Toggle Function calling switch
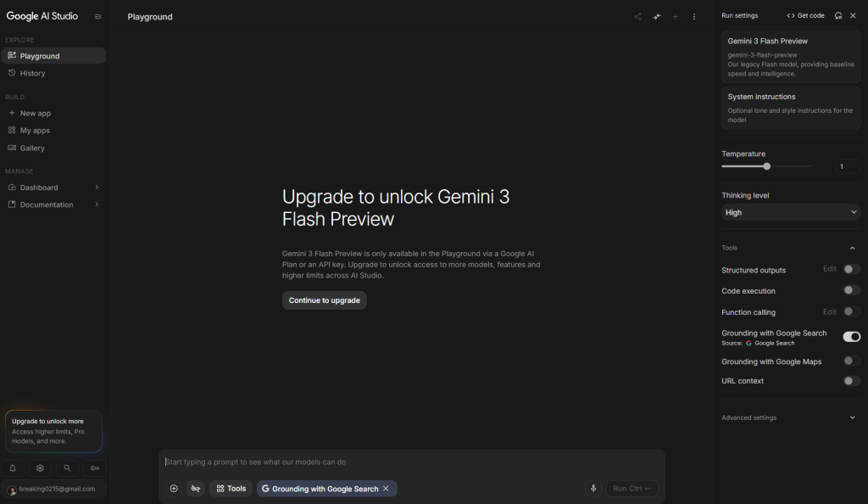 (x=851, y=311)
